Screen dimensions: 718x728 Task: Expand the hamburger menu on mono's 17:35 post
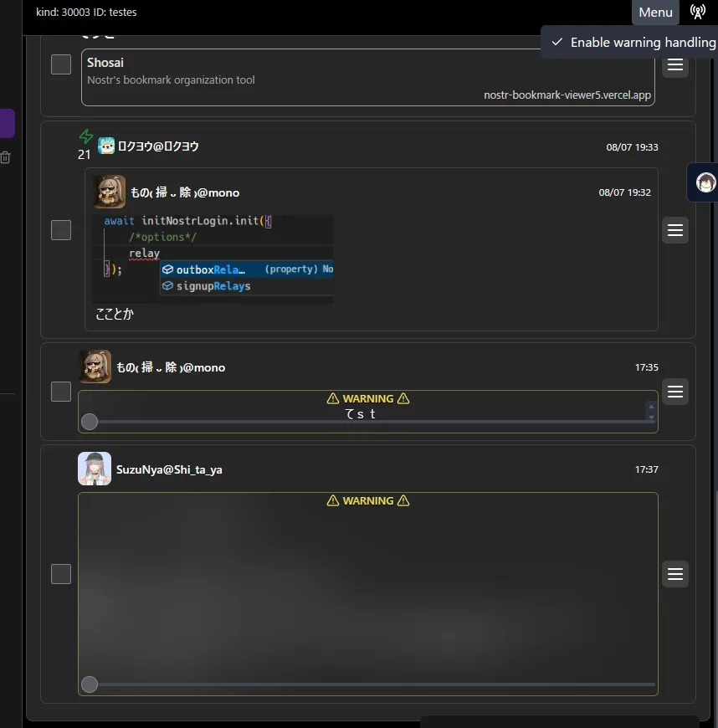pyautogui.click(x=675, y=392)
